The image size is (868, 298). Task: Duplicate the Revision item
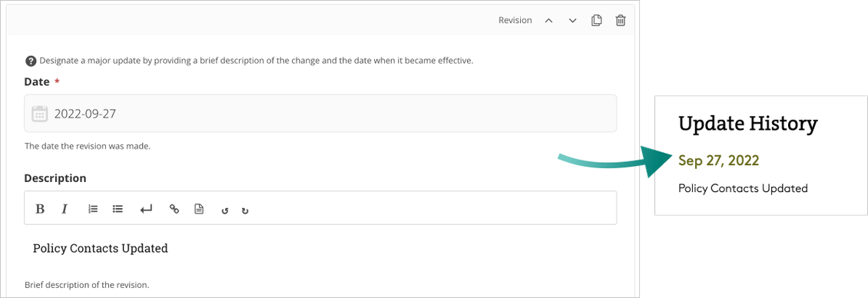596,21
